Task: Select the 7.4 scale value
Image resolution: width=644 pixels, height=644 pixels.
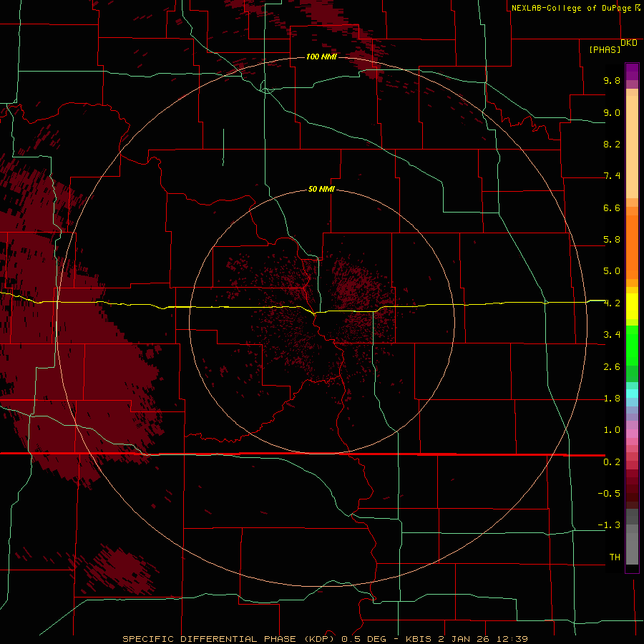Action: point(612,176)
